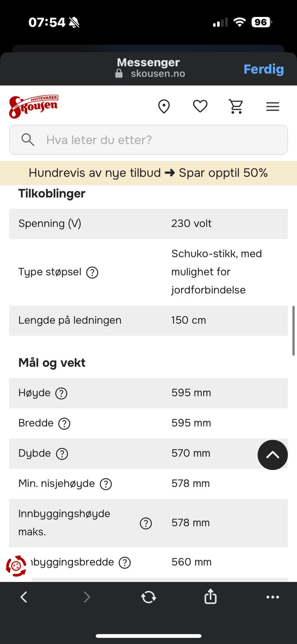
Task: Tap the scroll-to-top chevron button
Action: 273,455
